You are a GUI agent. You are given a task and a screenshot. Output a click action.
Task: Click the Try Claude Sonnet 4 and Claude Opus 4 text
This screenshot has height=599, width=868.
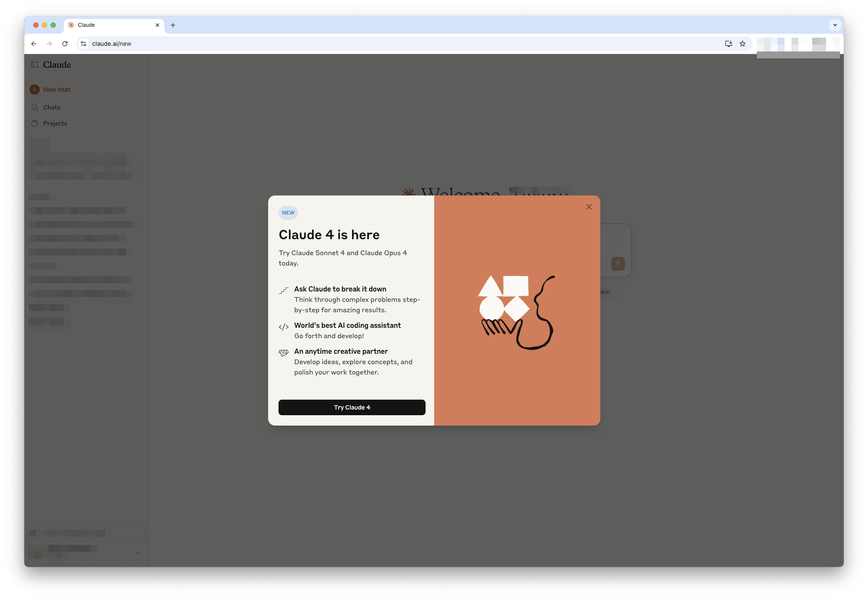[343, 258]
